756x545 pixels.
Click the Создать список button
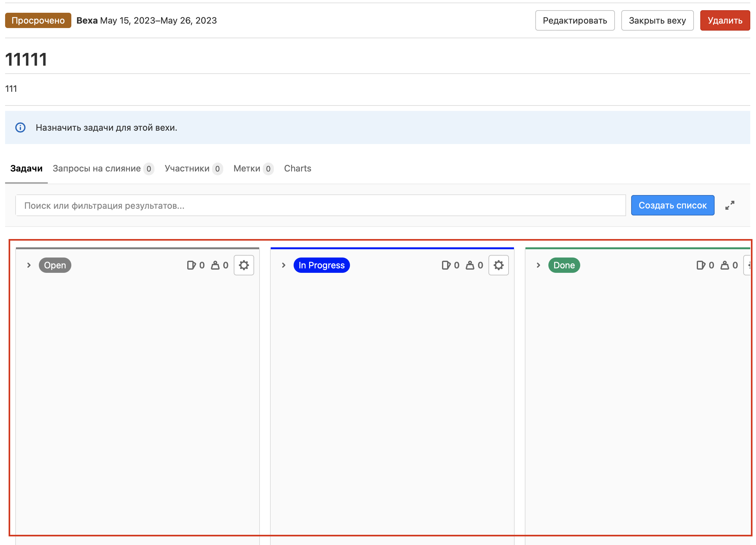[x=672, y=206]
